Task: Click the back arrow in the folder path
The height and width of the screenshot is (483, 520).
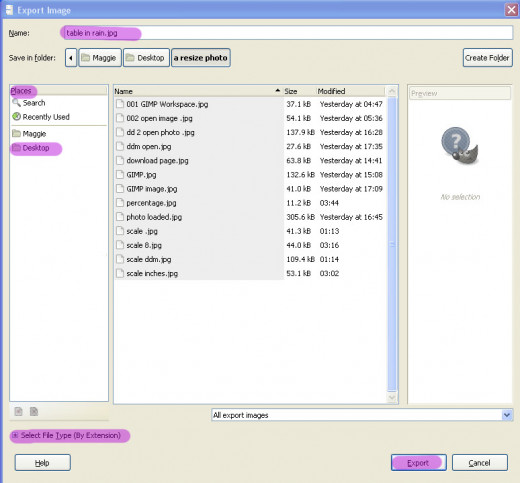Action: pos(71,58)
